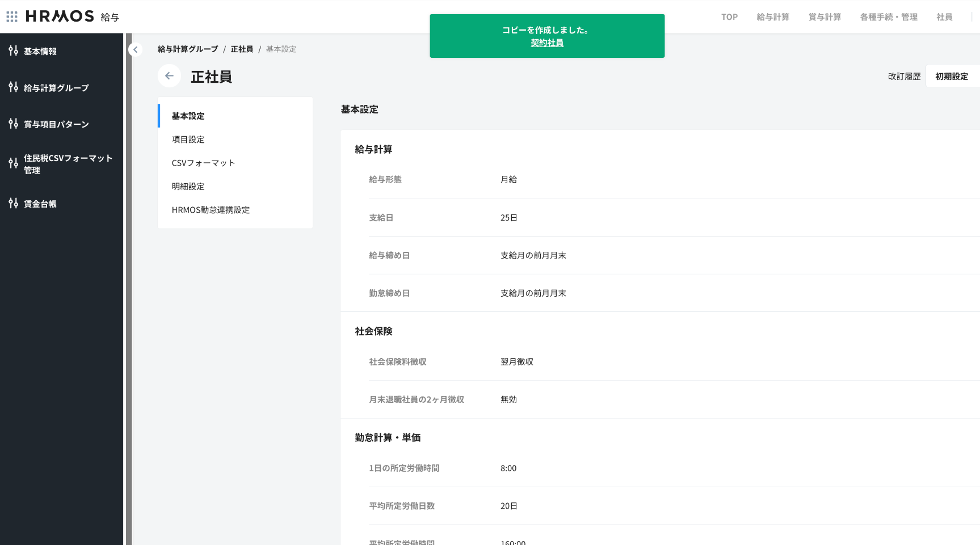980x545 pixels.
Task: Click the slider icon next to 住民税CSVフォーマット管理
Action: [13, 164]
